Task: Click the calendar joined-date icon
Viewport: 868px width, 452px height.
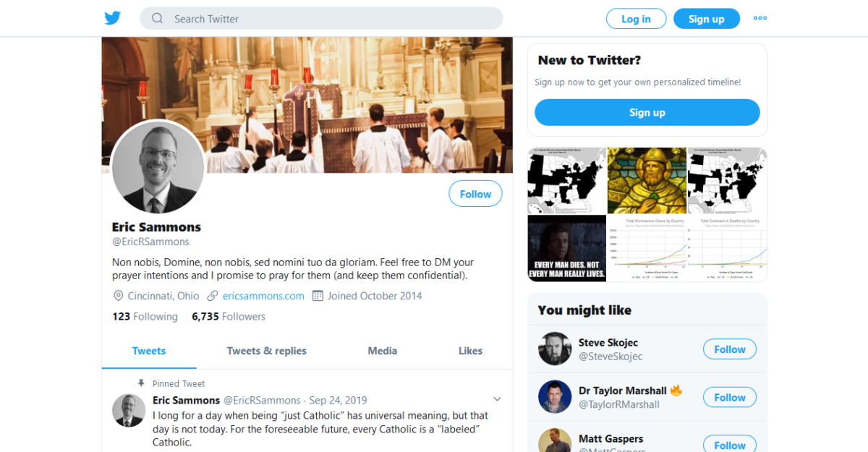Action: (x=318, y=296)
